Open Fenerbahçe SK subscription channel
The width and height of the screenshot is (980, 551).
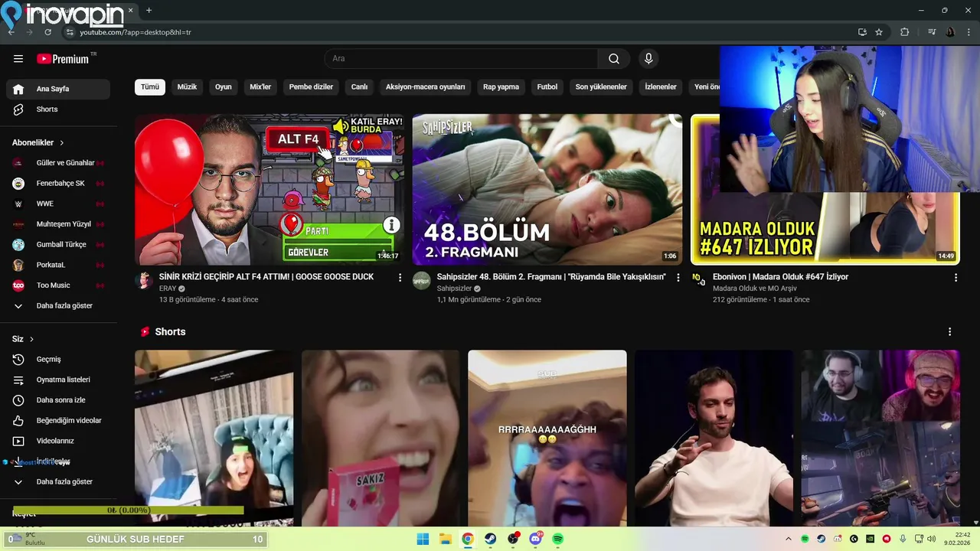click(58, 184)
